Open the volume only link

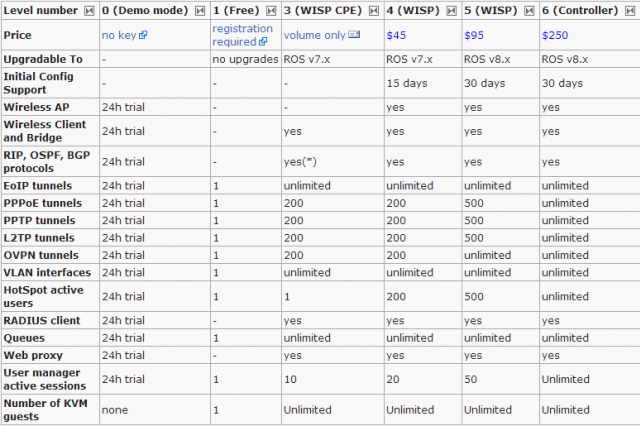pos(315,35)
